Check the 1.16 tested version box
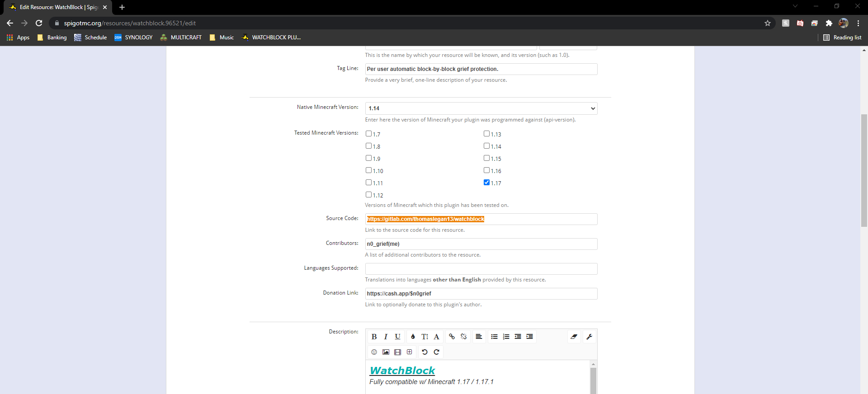868x394 pixels. point(486,170)
